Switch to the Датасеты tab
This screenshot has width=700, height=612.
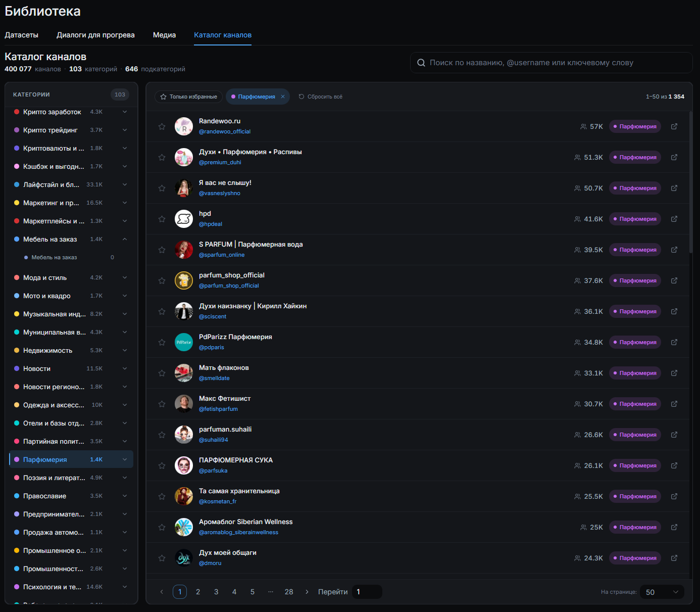point(21,35)
